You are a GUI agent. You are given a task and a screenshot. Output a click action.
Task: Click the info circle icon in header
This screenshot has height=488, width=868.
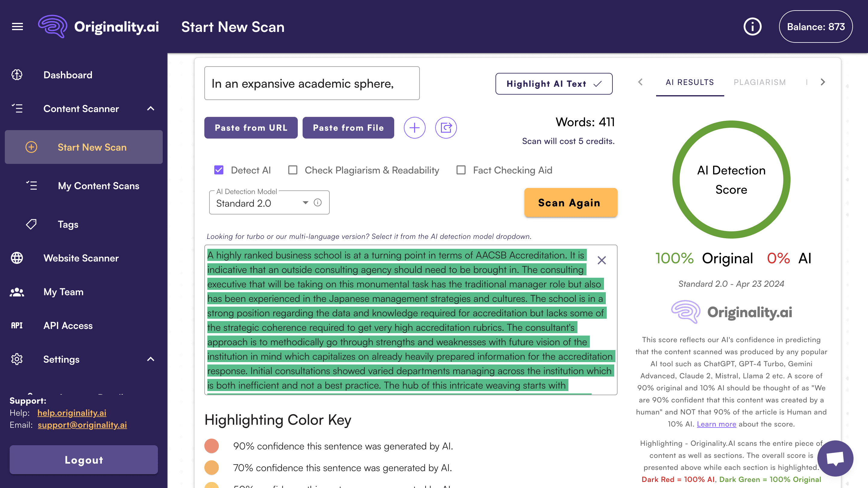pyautogui.click(x=752, y=27)
